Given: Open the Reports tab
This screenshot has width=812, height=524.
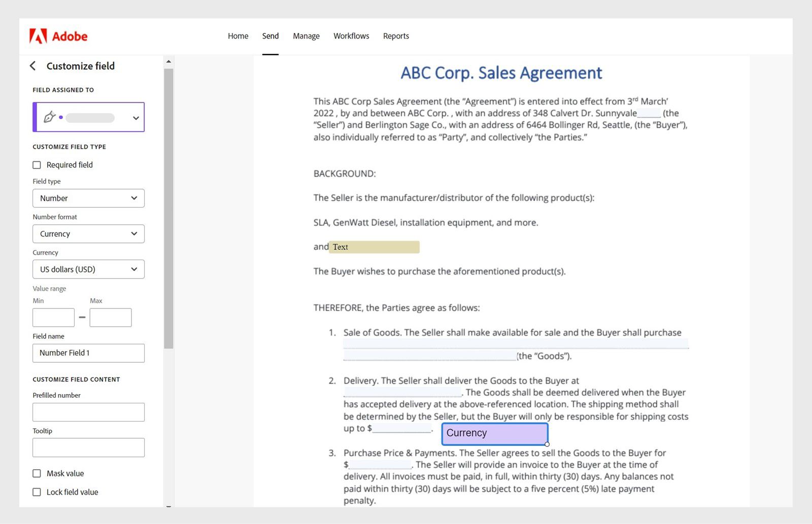Looking at the screenshot, I should pyautogui.click(x=396, y=36).
